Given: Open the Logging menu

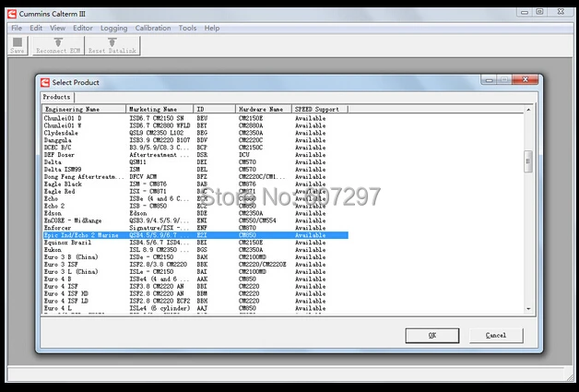Looking at the screenshot, I should pyautogui.click(x=113, y=28).
